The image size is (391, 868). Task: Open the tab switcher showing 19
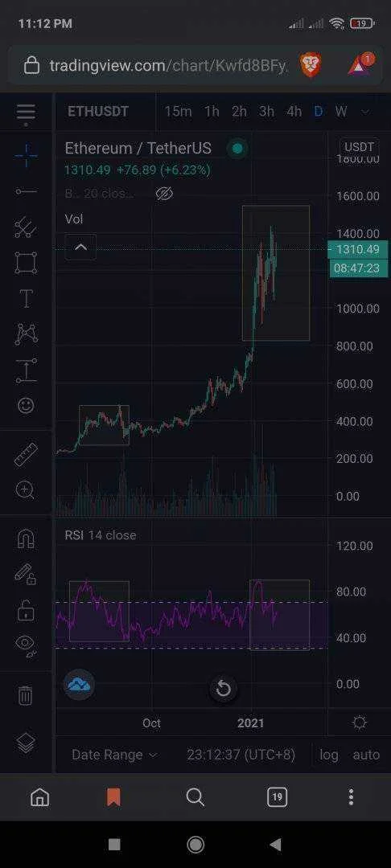(x=277, y=797)
